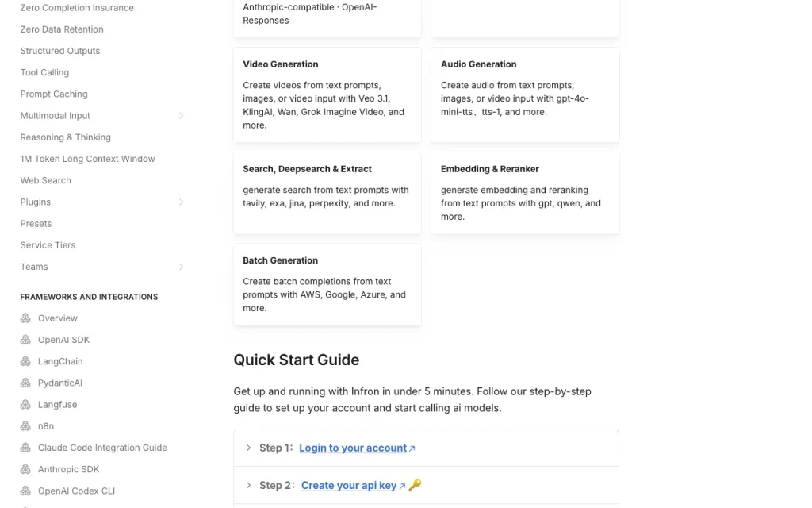Click the Anthropic SDK sidebar icon

[25, 470]
